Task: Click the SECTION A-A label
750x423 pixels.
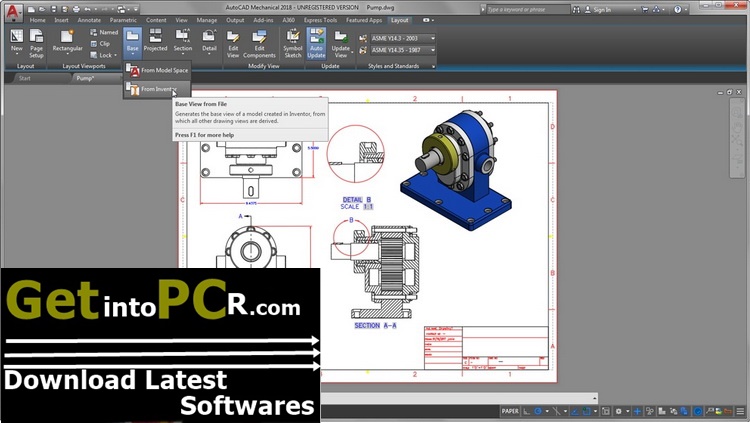Action: (x=375, y=325)
